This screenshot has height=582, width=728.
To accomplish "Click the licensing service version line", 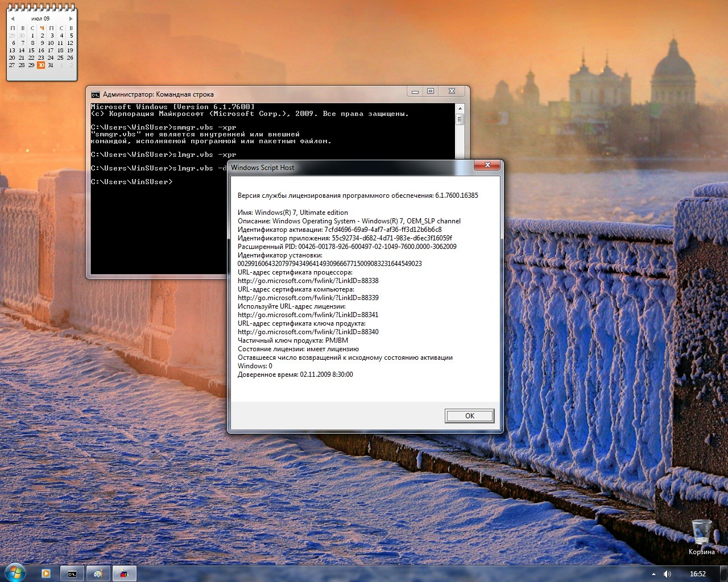I will point(358,196).
